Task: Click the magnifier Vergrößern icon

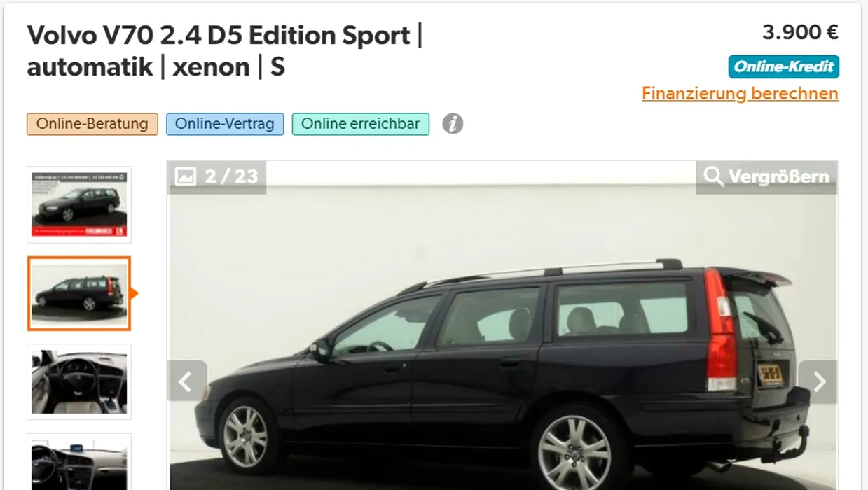Action: click(713, 176)
